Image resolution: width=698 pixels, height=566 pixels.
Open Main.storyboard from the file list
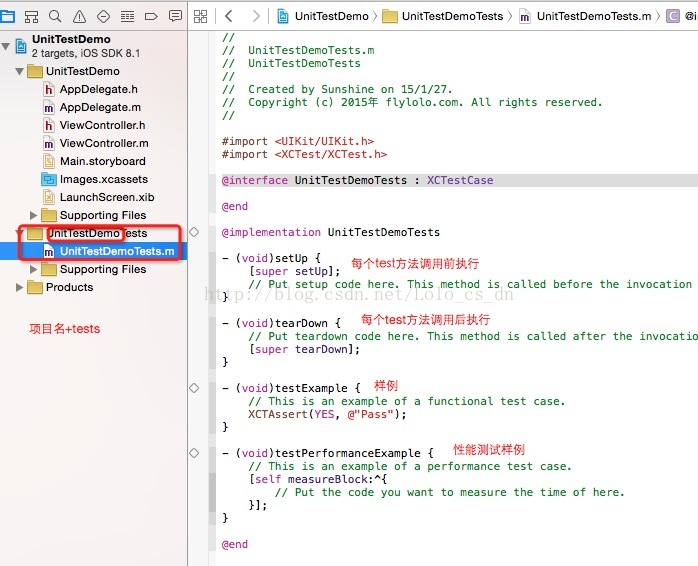click(x=102, y=161)
